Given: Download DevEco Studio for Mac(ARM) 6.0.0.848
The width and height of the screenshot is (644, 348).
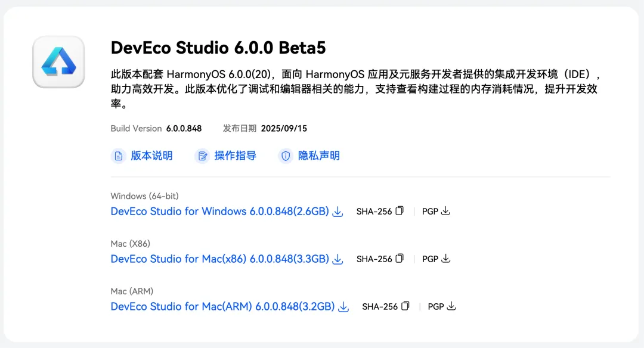Looking at the screenshot, I should tap(222, 306).
